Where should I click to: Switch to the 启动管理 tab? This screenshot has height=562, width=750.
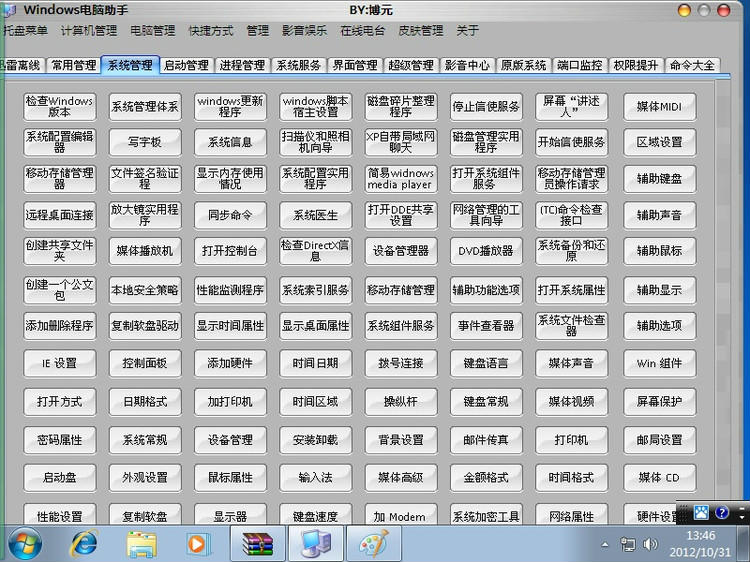coord(186,65)
